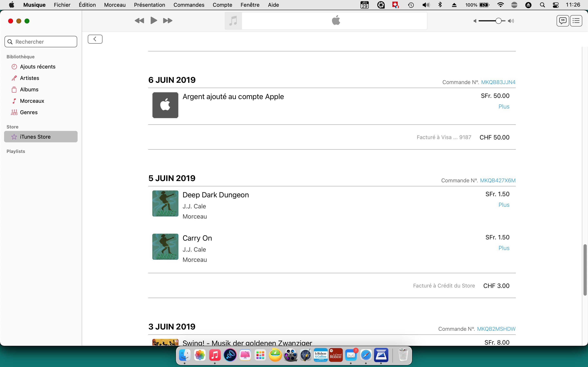Open the Compte menu
This screenshot has height=367, width=588.
click(222, 5)
